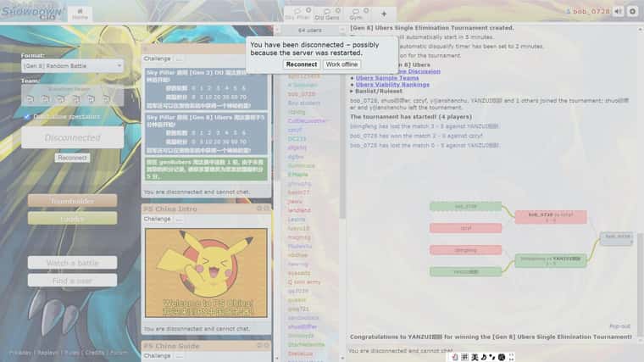
Task: Minimize the PS China Intro panel
Action: point(258,208)
